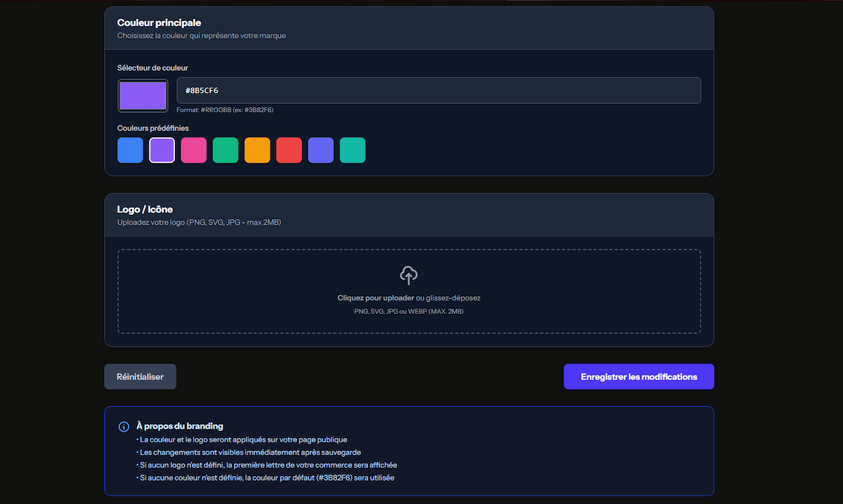Click the Logo / Icône section header
This screenshot has width=843, height=504.
pyautogui.click(x=144, y=208)
